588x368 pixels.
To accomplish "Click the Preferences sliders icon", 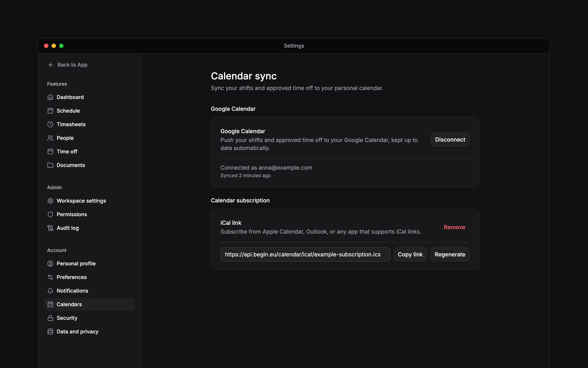I will click(x=50, y=277).
